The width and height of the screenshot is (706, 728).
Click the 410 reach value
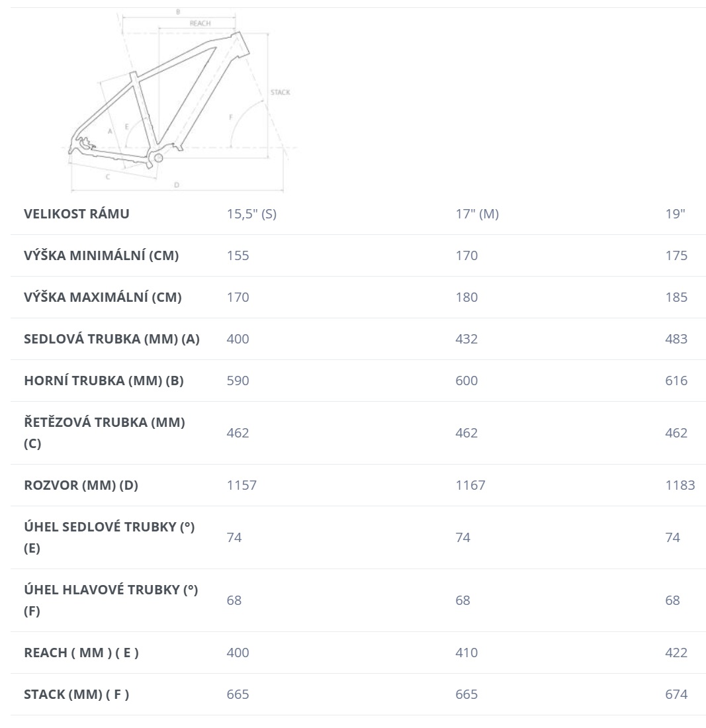pyautogui.click(x=466, y=653)
